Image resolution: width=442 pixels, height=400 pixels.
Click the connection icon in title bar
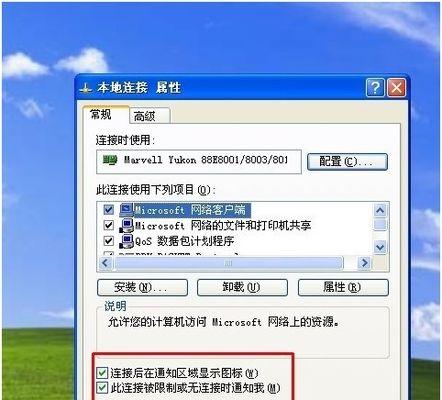85,89
